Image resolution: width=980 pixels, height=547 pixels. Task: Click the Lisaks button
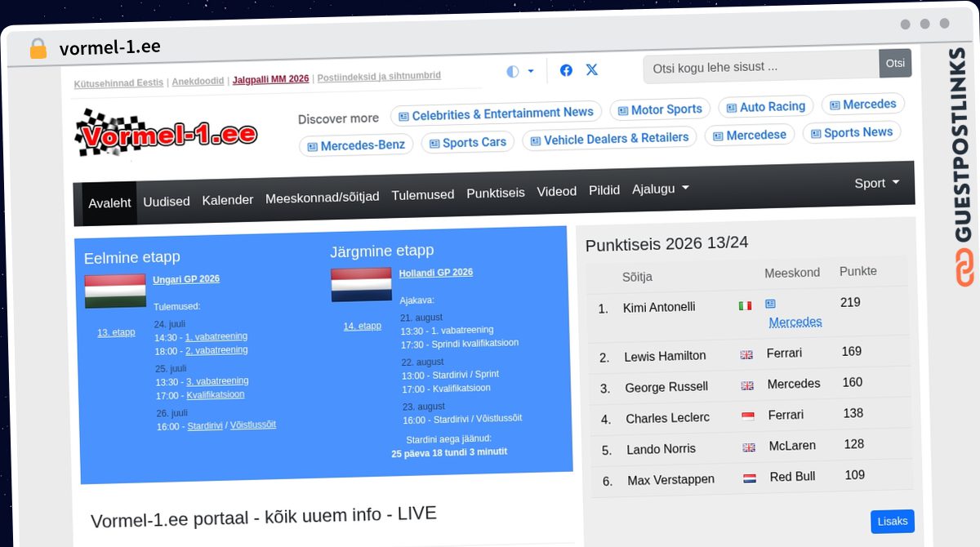tap(893, 521)
